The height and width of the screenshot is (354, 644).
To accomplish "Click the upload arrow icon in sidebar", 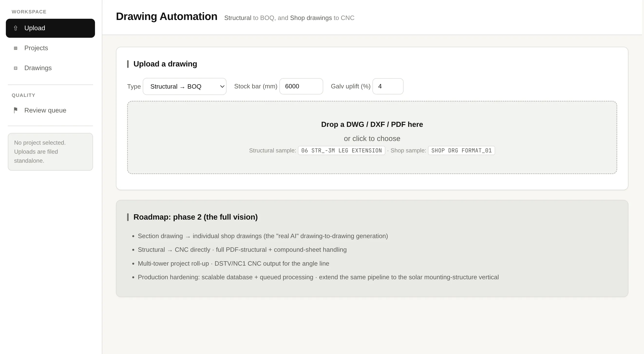I will pyautogui.click(x=16, y=28).
